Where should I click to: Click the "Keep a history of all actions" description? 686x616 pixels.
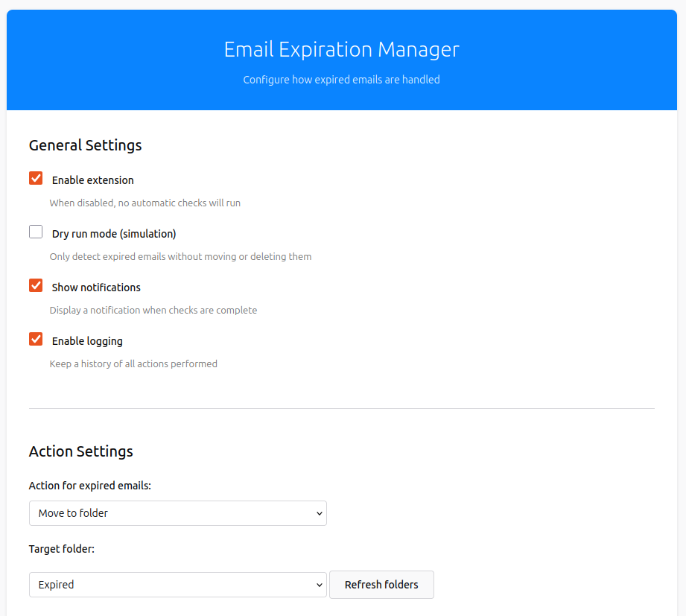tap(133, 364)
